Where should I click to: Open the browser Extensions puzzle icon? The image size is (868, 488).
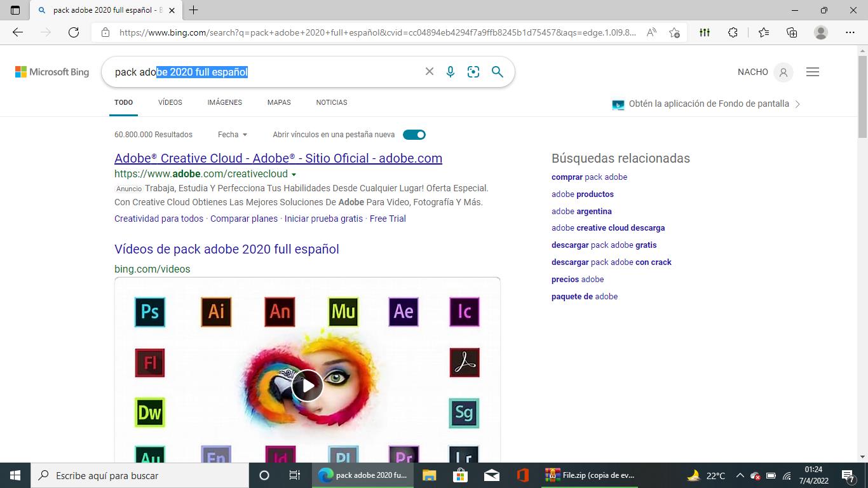733,32
